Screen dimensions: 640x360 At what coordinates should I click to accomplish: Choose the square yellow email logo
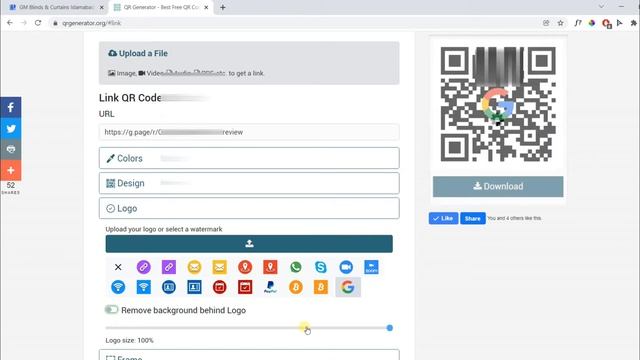click(x=220, y=267)
